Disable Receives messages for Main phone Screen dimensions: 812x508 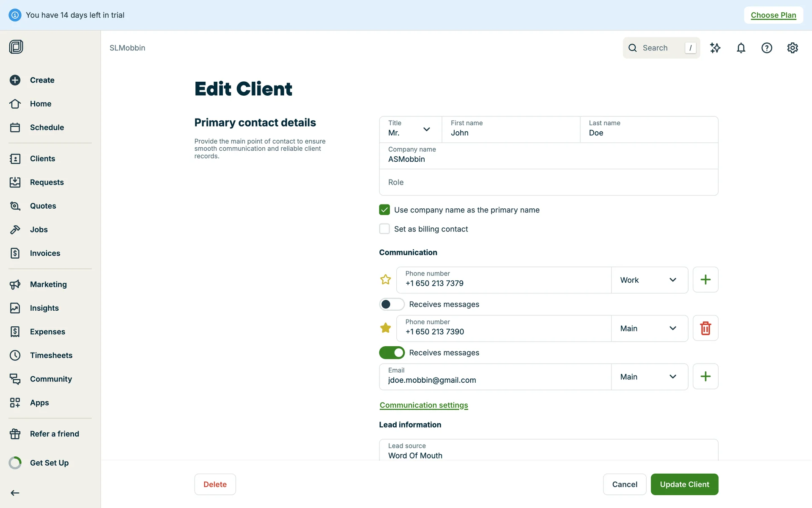(x=392, y=353)
